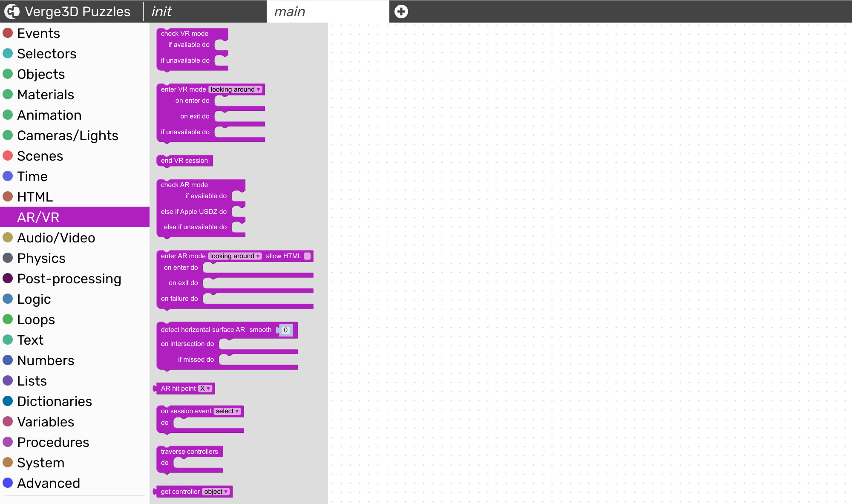852x504 pixels.
Task: Open the Procedures category
Action: [75, 442]
